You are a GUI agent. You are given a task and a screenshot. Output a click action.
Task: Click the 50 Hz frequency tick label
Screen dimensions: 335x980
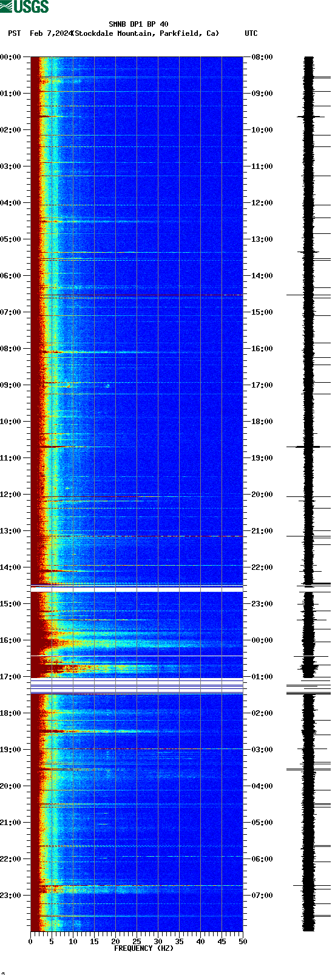coord(243,942)
